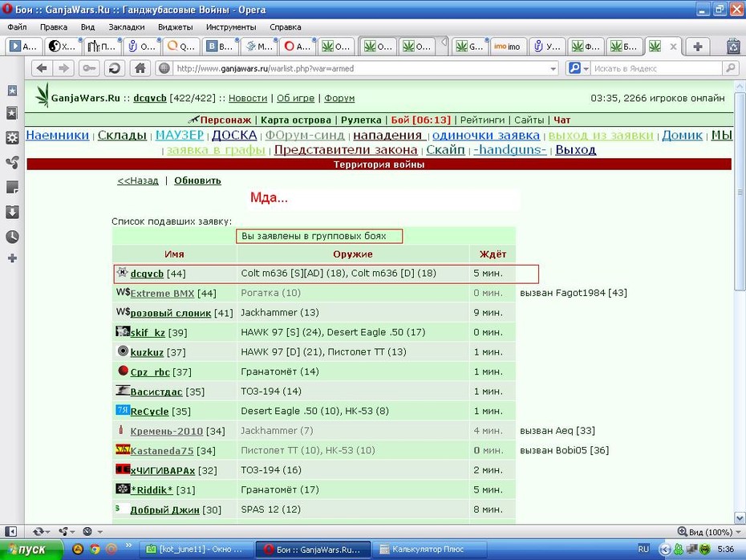Open the Правка menu
This screenshot has width=746, height=560.
(x=53, y=27)
